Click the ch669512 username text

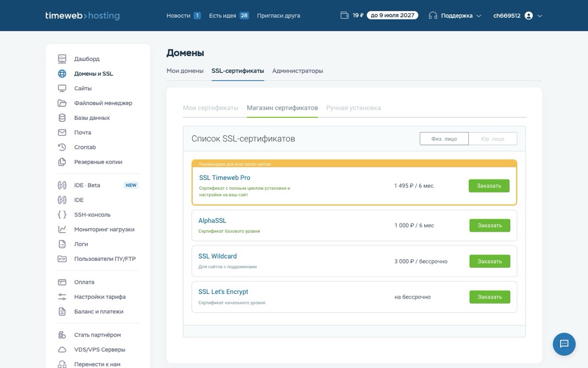click(507, 15)
